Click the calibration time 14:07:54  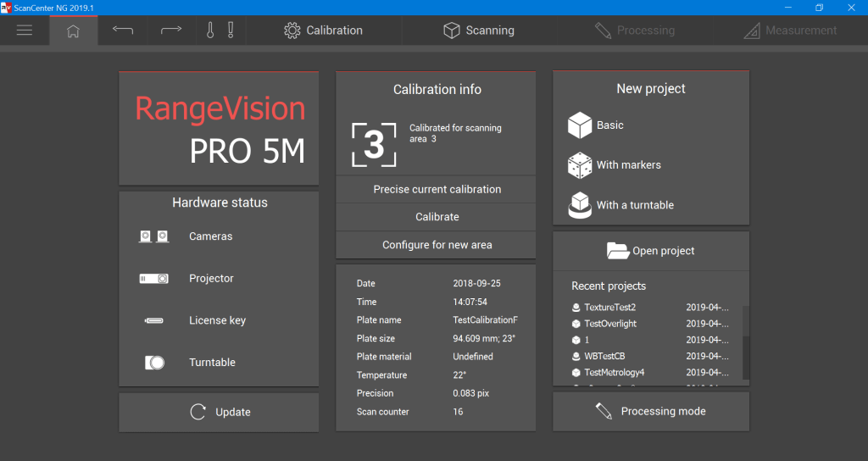coord(470,302)
